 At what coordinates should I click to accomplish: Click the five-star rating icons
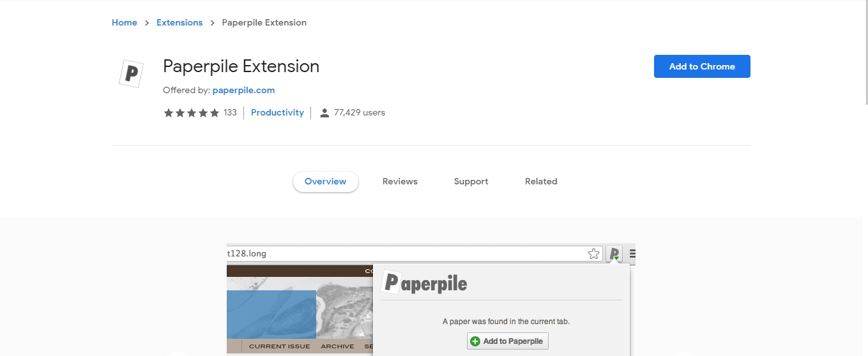(x=191, y=113)
